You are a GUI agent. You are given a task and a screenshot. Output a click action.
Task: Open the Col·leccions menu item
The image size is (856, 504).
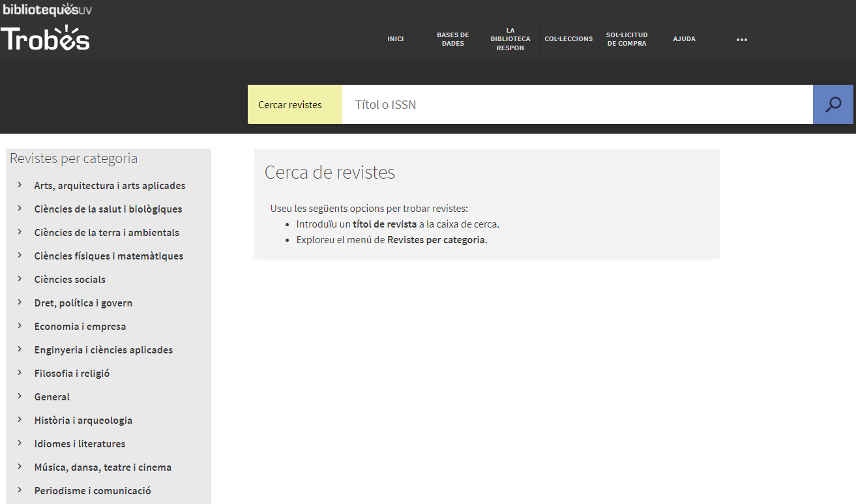click(568, 39)
